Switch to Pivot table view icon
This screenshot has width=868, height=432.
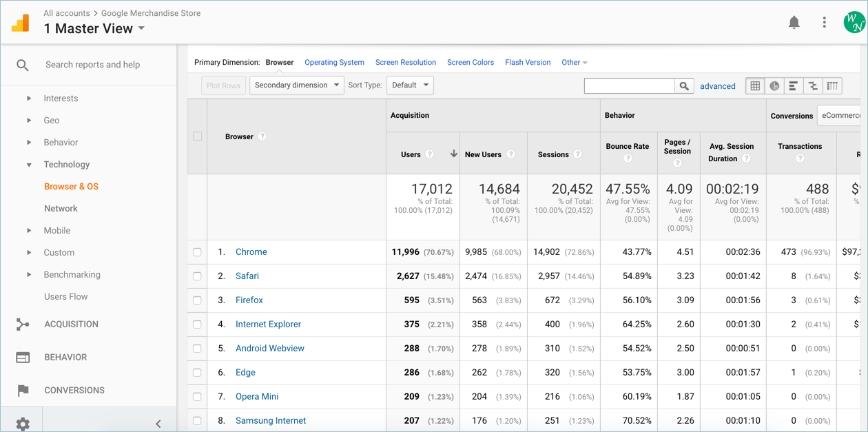(832, 86)
